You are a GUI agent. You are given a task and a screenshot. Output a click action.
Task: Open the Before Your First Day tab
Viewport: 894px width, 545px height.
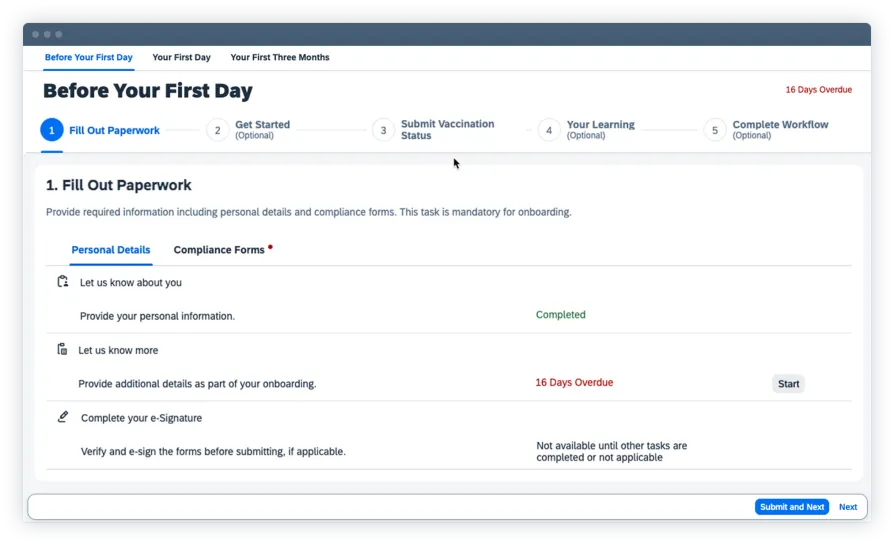pos(88,57)
